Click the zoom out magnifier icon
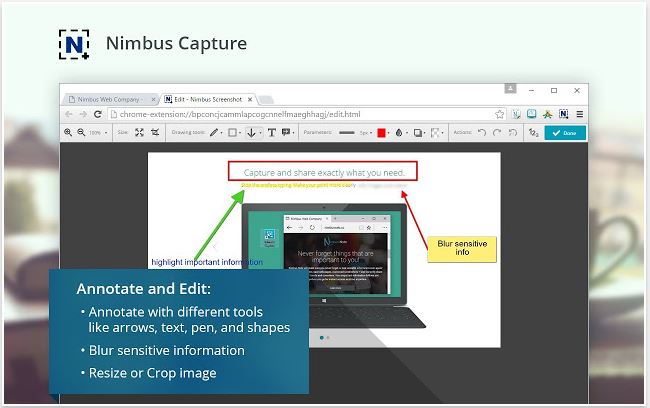Screen dimensions: 650x408 coord(81,132)
